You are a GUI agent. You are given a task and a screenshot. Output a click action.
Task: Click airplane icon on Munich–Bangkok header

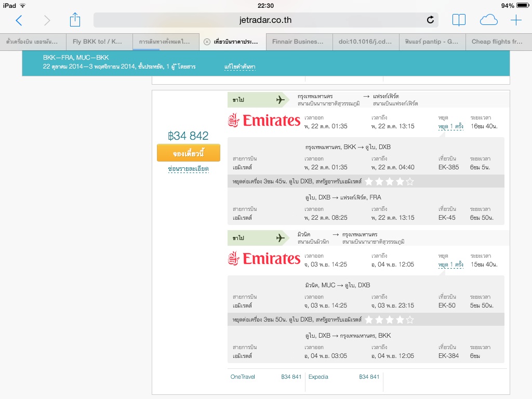(280, 238)
